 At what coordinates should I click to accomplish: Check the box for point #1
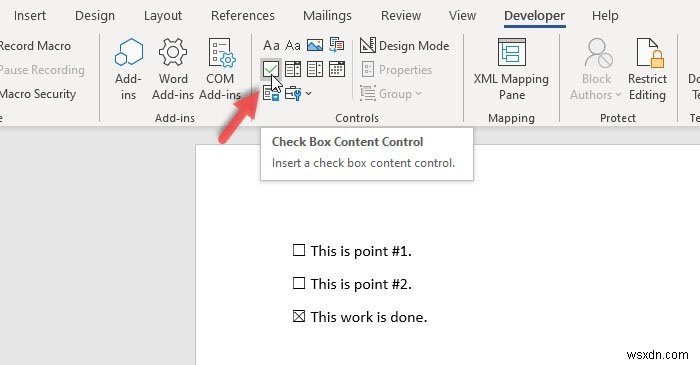[x=299, y=250]
